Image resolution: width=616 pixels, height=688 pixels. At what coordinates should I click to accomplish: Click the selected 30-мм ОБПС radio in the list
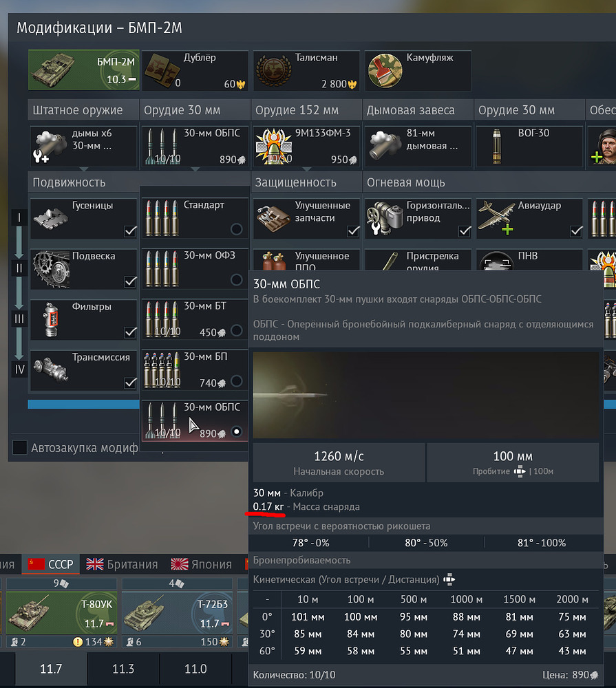tap(236, 432)
